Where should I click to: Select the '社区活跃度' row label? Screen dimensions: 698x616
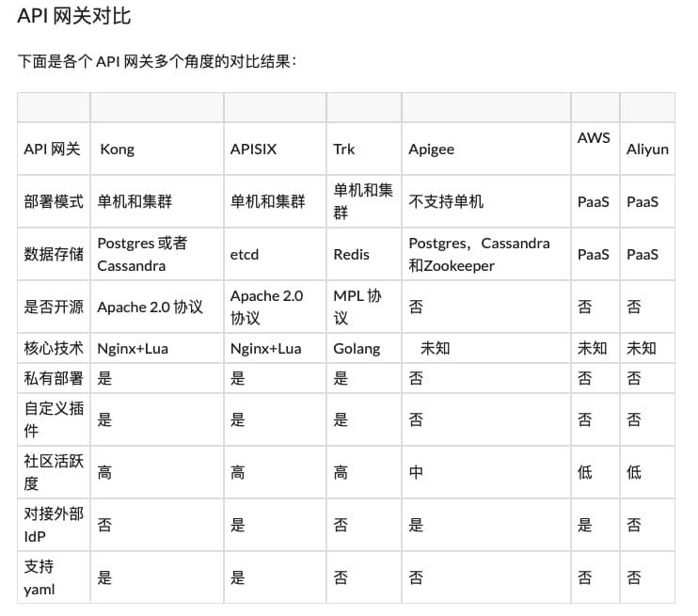coord(54,472)
